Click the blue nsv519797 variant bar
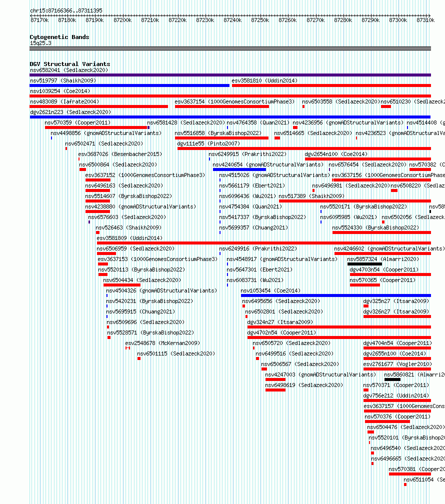The height and width of the screenshot is (504, 445). point(129,86)
